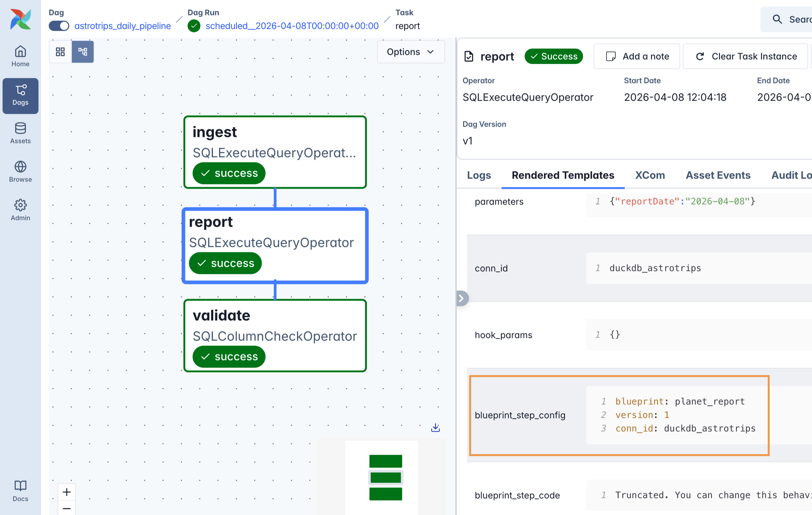Viewport: 812px width, 515px height.
Task: Switch to grid view layout
Action: click(60, 52)
